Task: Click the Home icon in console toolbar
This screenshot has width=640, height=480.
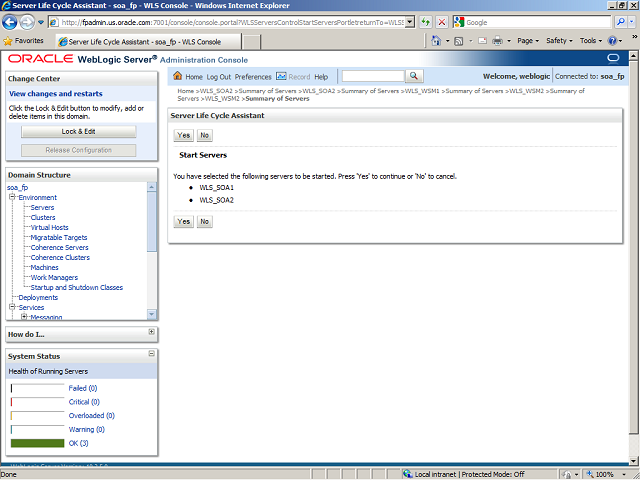Action: click(x=178, y=77)
